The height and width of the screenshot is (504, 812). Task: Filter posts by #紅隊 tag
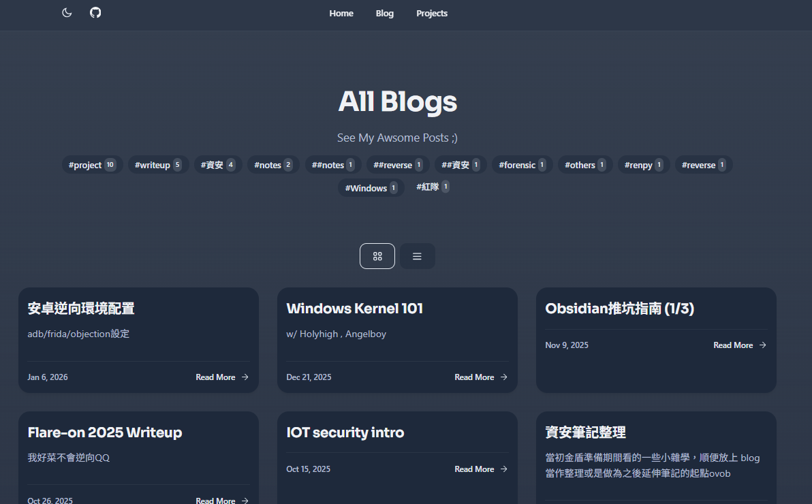click(x=433, y=187)
